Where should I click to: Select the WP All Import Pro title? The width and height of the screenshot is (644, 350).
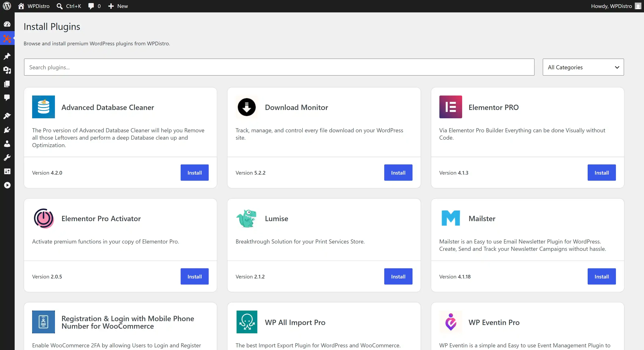click(x=295, y=323)
